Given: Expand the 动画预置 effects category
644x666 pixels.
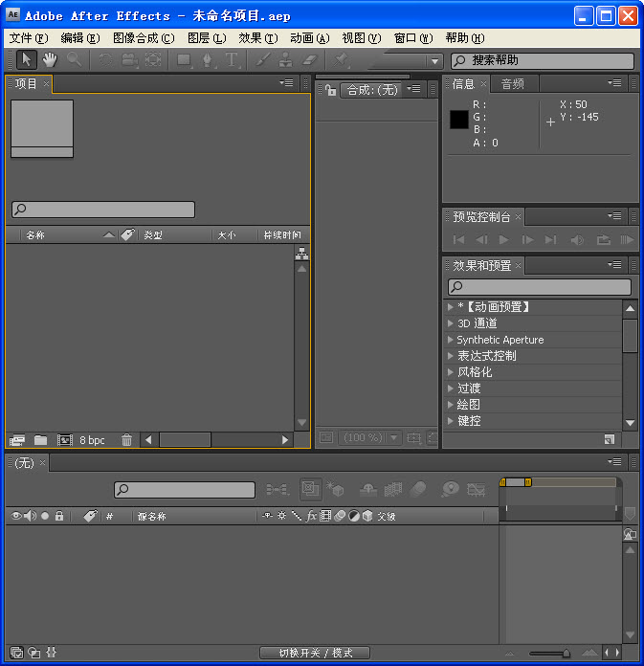Looking at the screenshot, I should click(451, 306).
